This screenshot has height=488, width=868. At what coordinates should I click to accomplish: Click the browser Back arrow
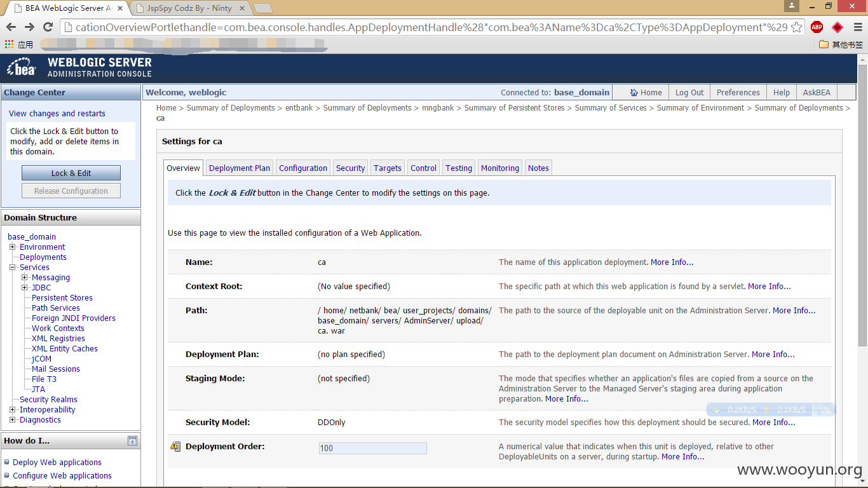click(x=11, y=27)
